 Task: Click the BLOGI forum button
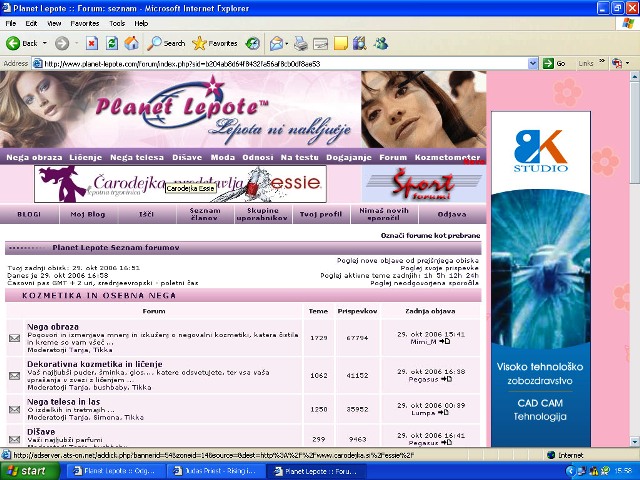(29, 214)
